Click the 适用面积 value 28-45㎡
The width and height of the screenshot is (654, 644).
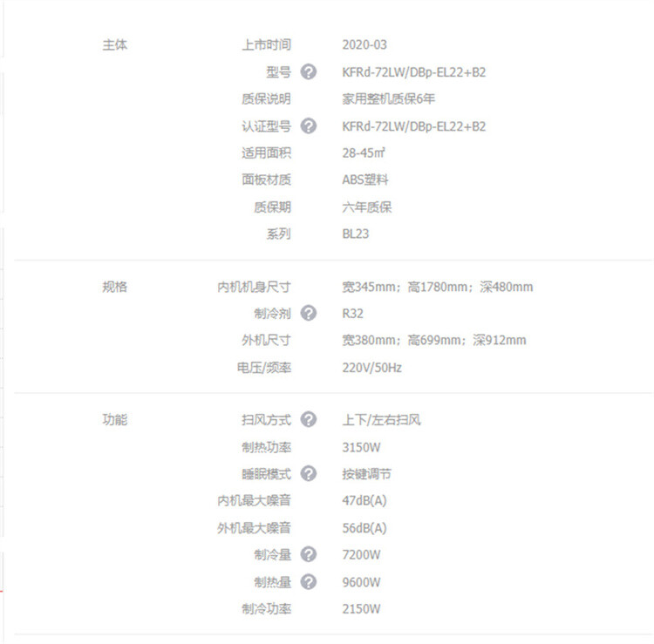point(364,153)
